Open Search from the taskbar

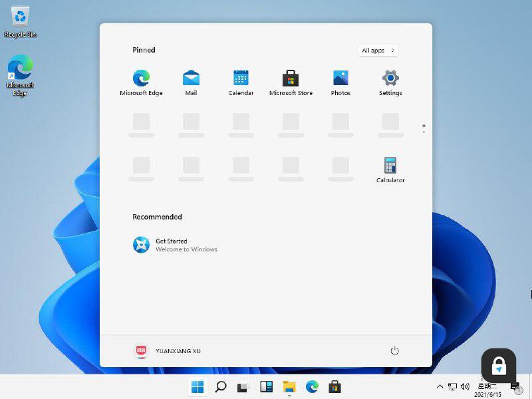(x=221, y=386)
